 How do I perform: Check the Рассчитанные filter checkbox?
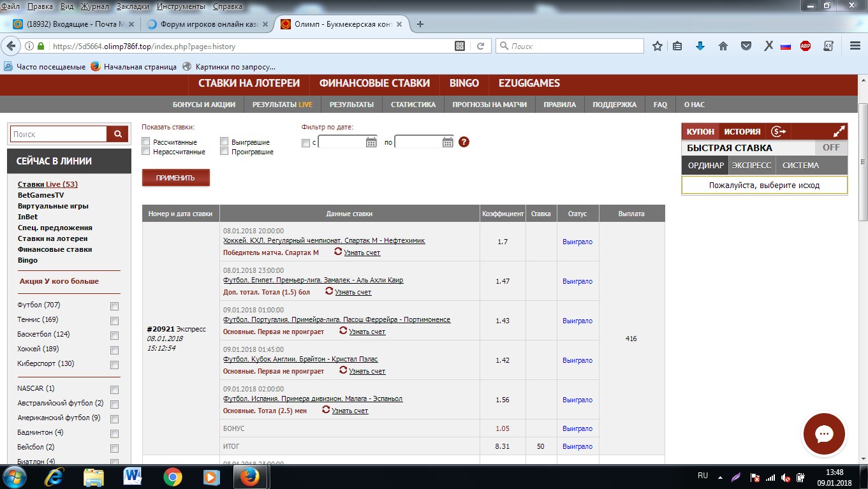146,142
